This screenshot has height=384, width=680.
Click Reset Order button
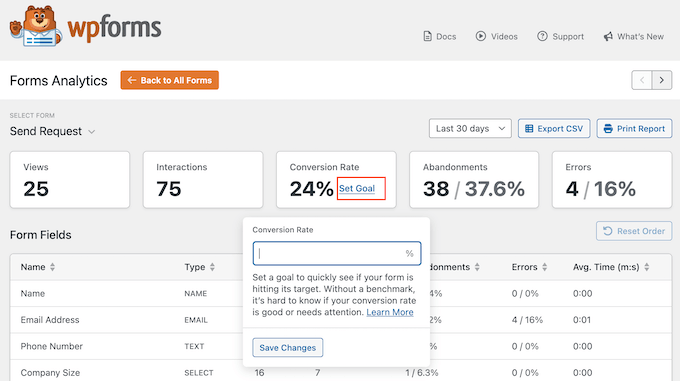coord(634,231)
